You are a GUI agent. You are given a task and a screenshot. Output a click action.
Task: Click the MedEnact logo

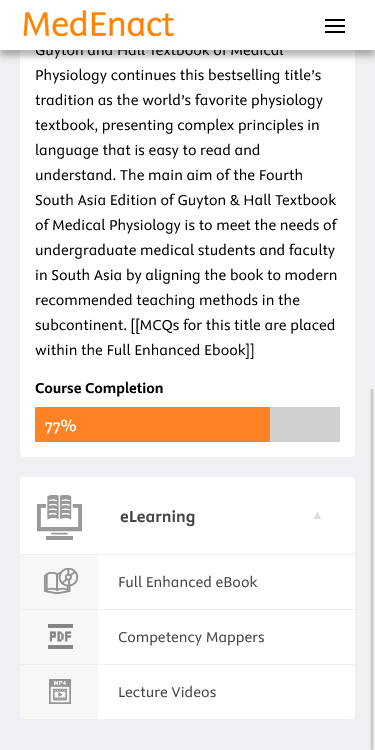pyautogui.click(x=98, y=25)
